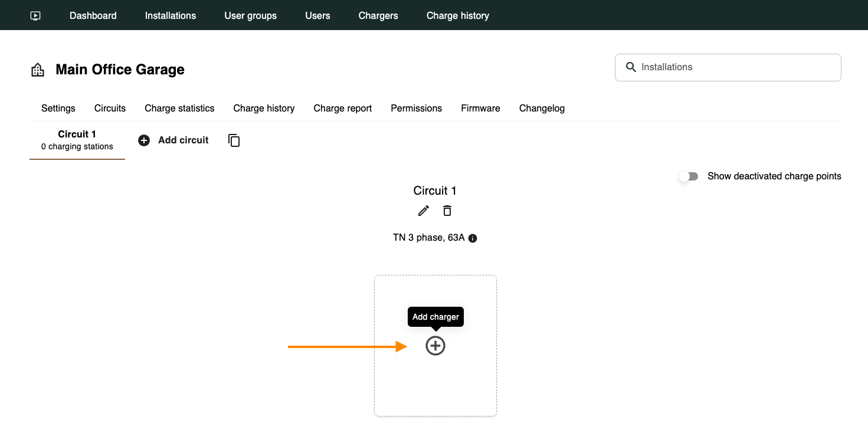
Task: Open the Charge statistics tab
Action: pos(179,108)
